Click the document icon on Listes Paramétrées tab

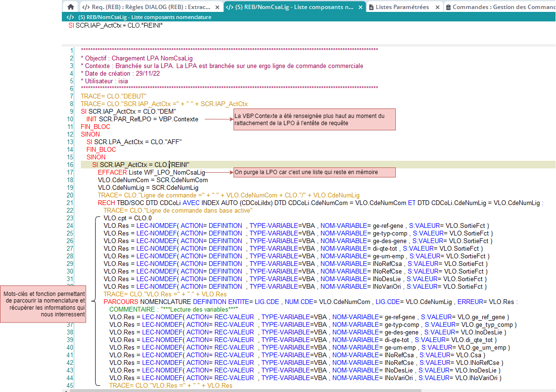click(371, 7)
